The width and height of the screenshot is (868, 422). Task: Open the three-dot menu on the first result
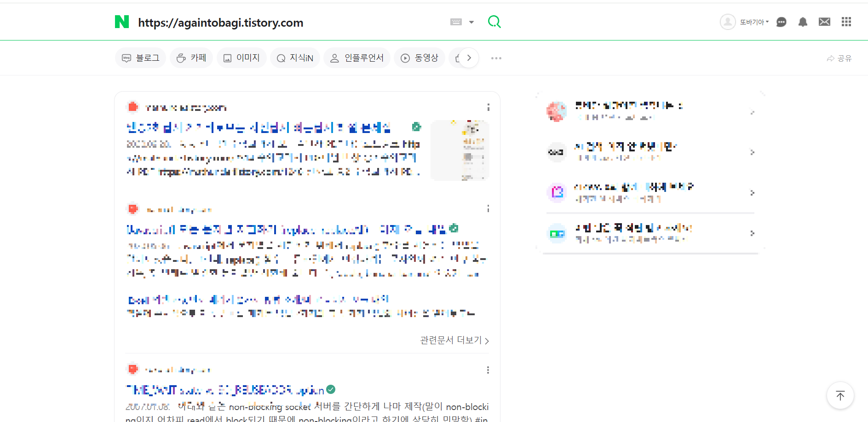click(x=488, y=107)
